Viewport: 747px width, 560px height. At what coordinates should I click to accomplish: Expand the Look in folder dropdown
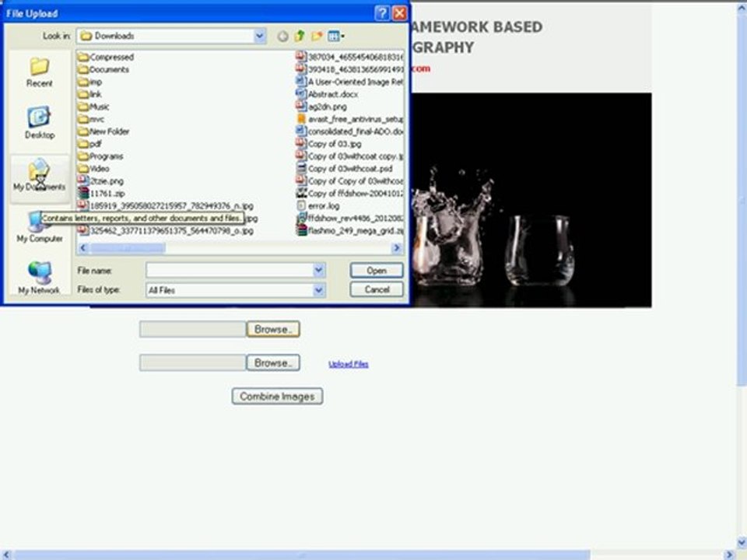pos(260,36)
